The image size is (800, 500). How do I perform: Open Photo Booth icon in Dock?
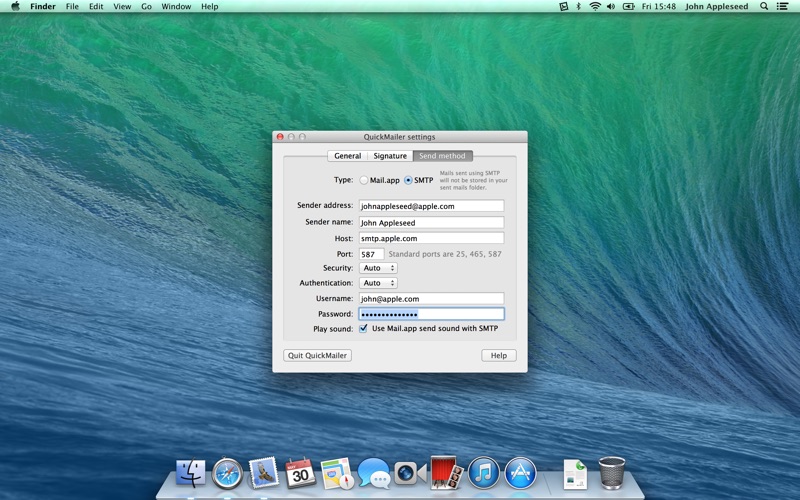(x=446, y=472)
